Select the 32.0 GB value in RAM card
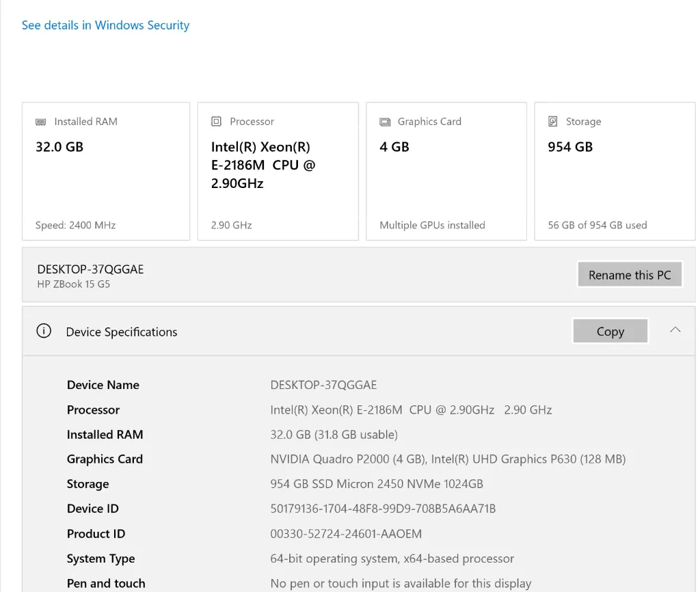Screen dimensions: 700x592 tap(59, 147)
